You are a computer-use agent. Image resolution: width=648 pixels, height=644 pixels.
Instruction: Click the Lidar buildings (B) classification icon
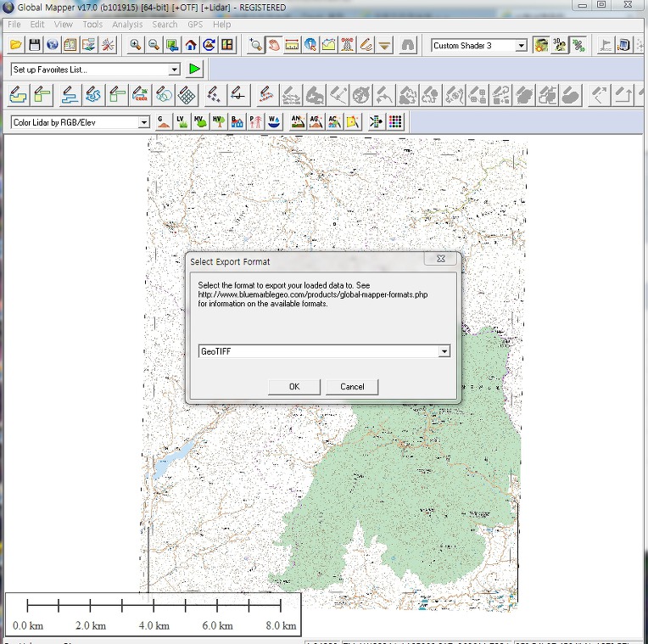pos(237,121)
